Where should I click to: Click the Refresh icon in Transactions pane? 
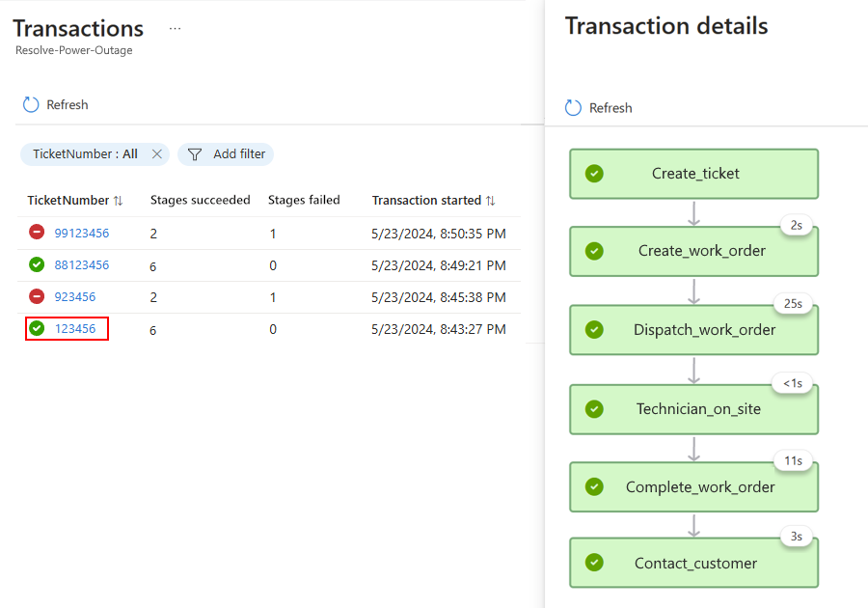coord(31,104)
